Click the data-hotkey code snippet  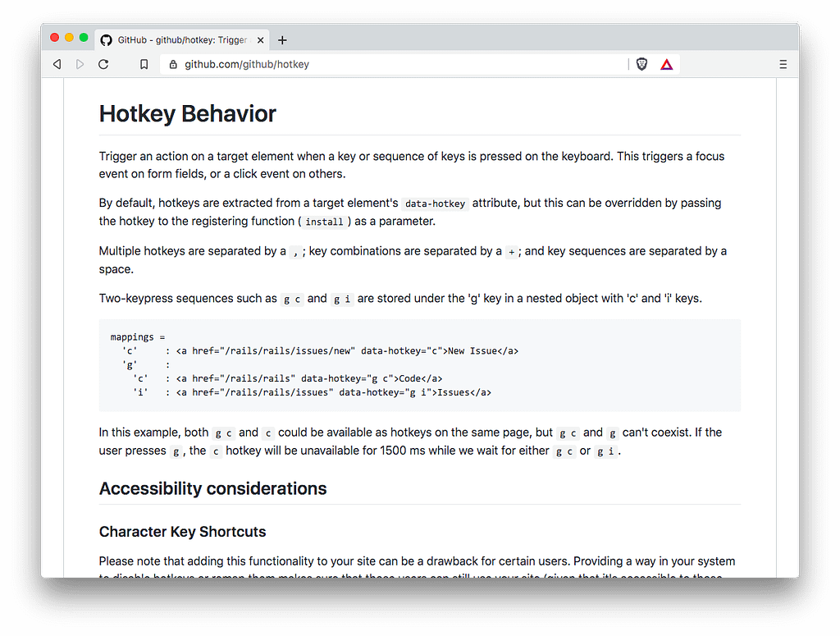[435, 203]
